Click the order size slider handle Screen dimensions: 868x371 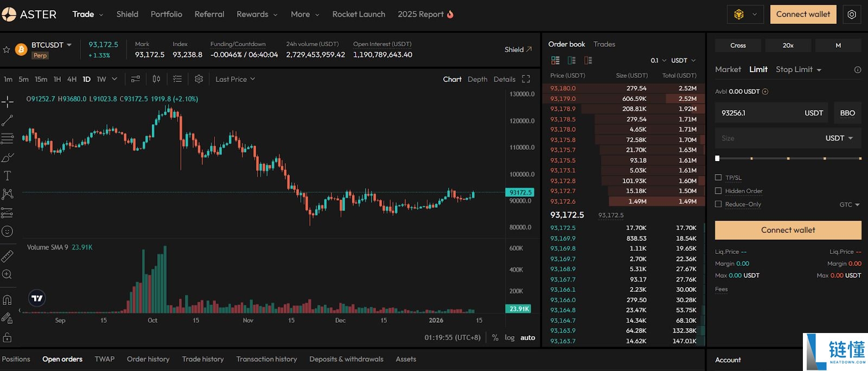(717, 158)
